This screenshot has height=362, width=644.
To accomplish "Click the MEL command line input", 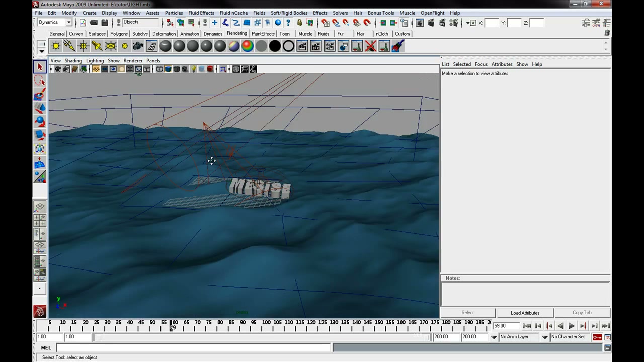I will 194,348.
